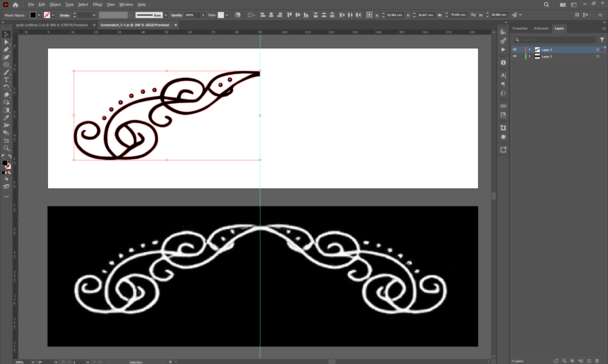Expand Layer 2 contents
Viewport: 608px width, 364px height.
click(529, 50)
